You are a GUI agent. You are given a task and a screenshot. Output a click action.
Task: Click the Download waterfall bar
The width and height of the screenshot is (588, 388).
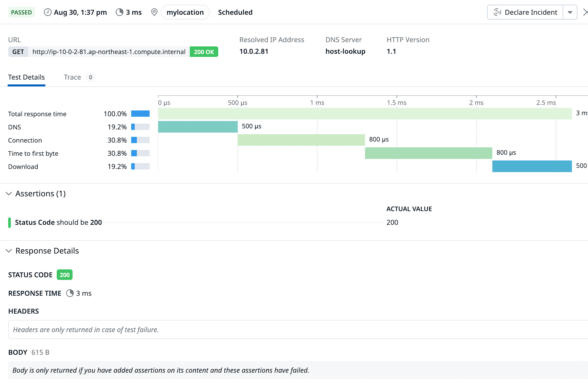coord(532,166)
